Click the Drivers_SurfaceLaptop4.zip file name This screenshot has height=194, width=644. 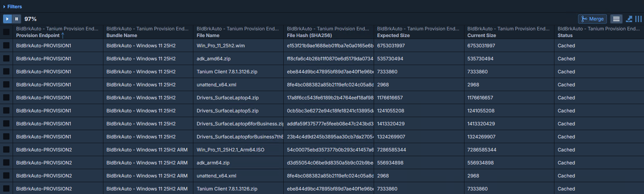point(228,98)
